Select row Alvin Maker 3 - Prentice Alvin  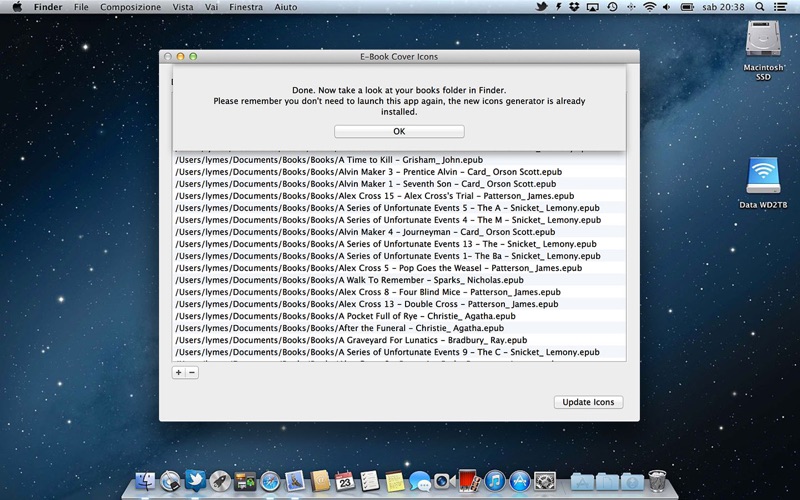(x=399, y=172)
